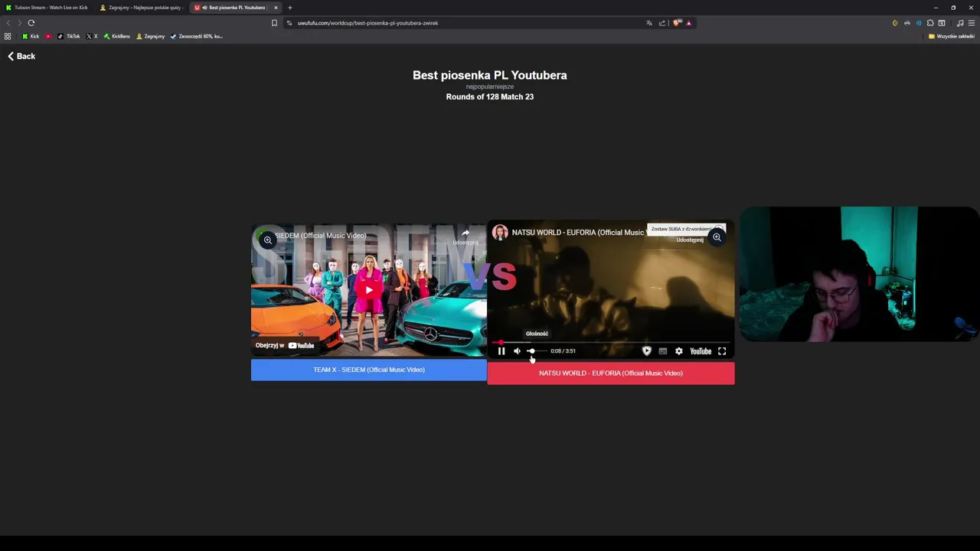
Task: Close the Best piosenka PL Youtubera tab
Action: click(x=276, y=8)
